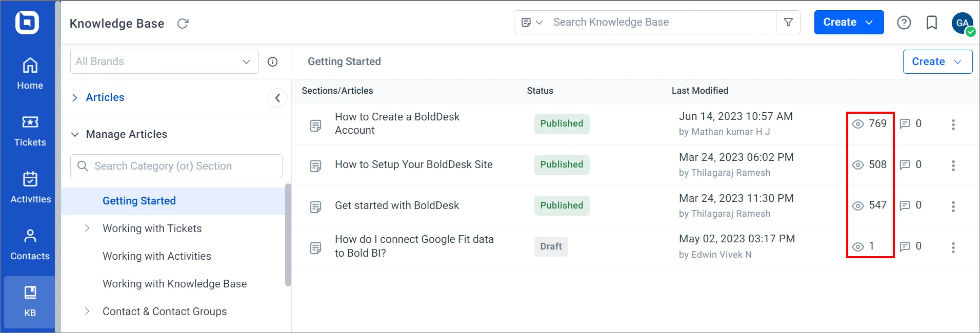
Task: Open Activities from sidebar
Action: point(30,188)
